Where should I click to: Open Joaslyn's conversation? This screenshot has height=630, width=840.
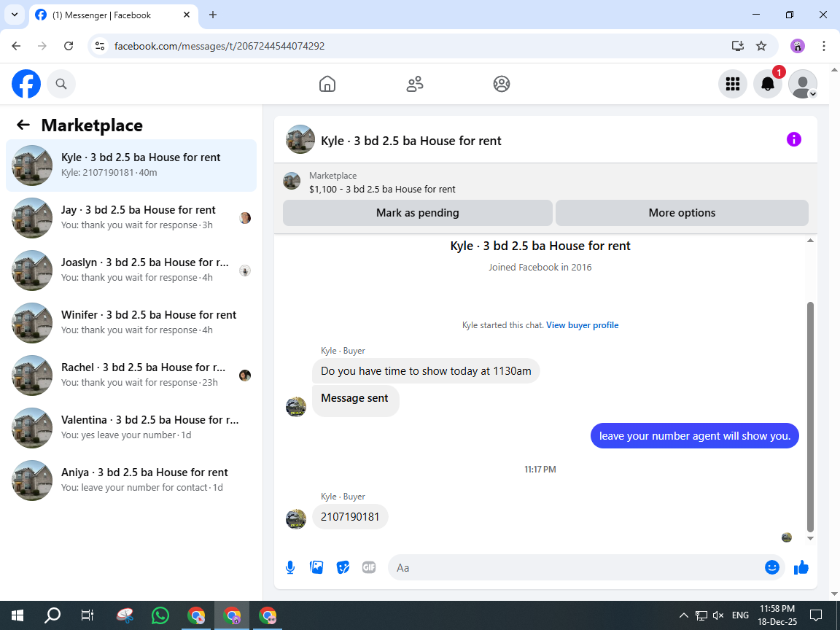coord(131,271)
